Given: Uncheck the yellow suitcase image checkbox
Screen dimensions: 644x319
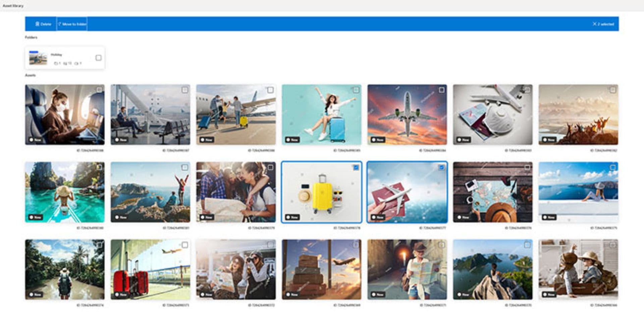Looking at the screenshot, I should [x=356, y=167].
